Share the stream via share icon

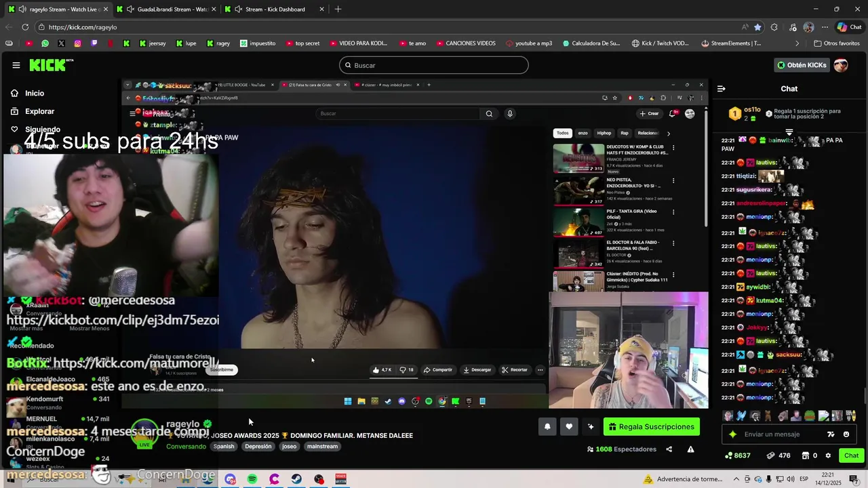[x=669, y=449]
